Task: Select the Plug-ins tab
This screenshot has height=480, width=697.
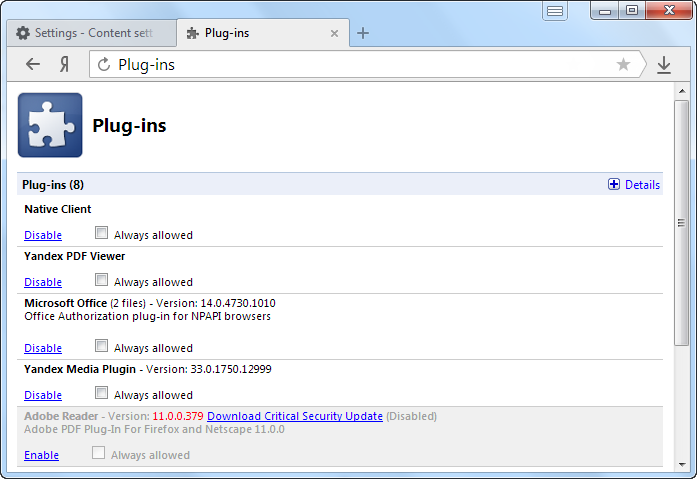Action: (262, 33)
